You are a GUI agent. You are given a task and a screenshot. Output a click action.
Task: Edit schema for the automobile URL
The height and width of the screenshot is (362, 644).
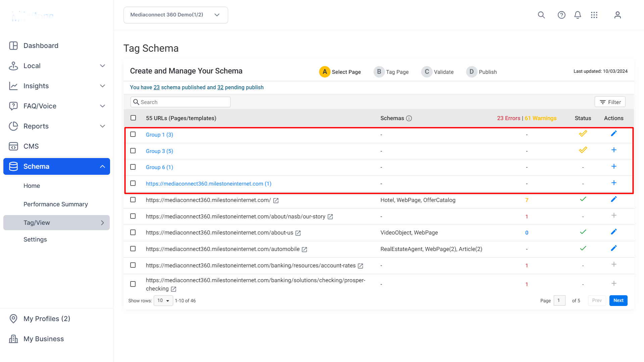[614, 248]
